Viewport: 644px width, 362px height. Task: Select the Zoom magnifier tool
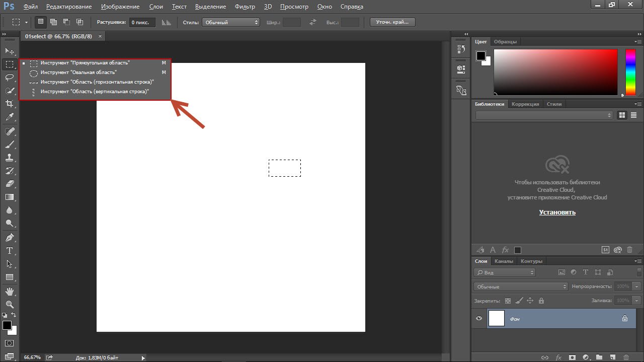pyautogui.click(x=10, y=305)
